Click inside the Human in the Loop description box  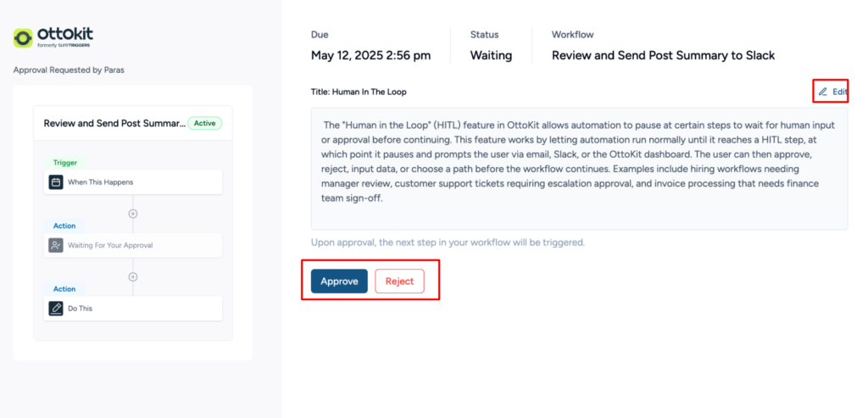(579, 168)
